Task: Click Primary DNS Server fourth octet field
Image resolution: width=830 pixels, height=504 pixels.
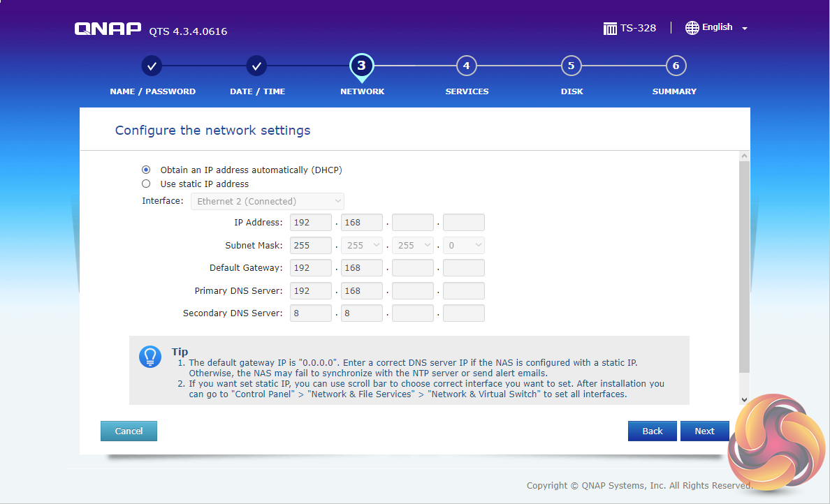Action: coord(464,291)
